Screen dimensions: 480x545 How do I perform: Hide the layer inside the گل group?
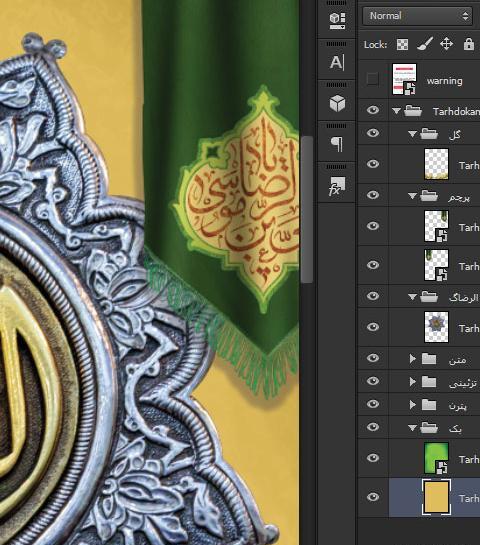(373, 164)
